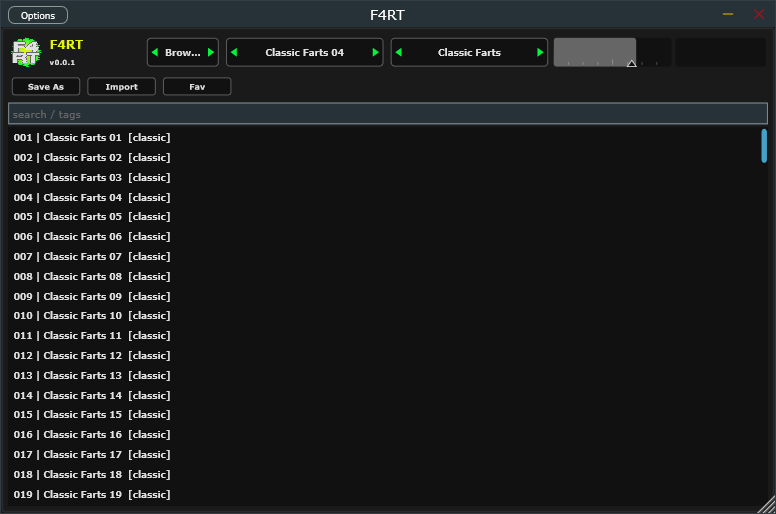Click the Import button
776x514 pixels.
point(121,87)
